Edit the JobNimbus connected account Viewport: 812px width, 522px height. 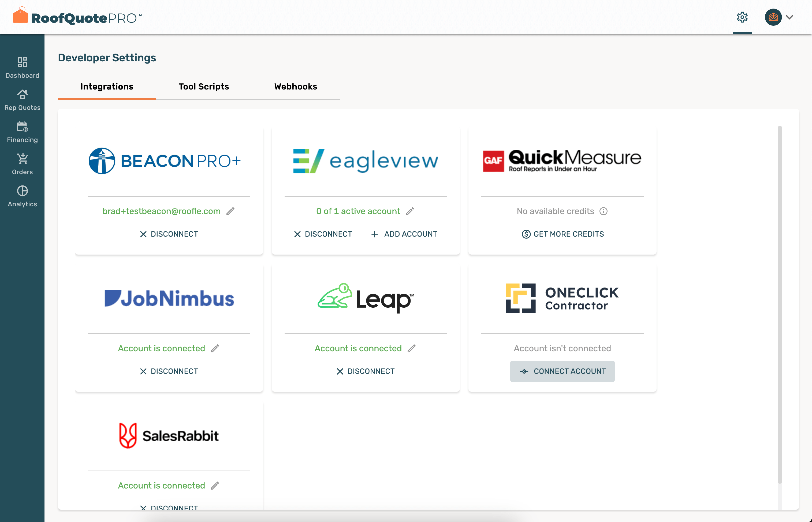[215, 348]
